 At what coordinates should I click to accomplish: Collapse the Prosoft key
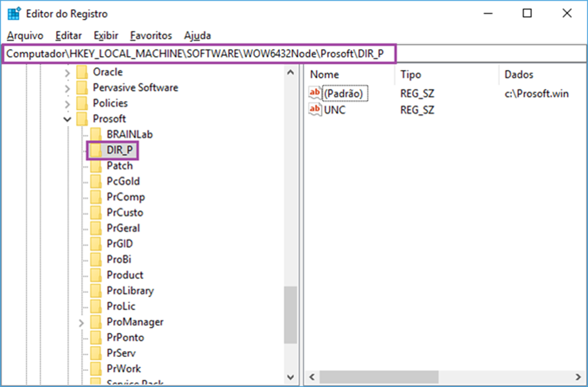pyautogui.click(x=68, y=120)
